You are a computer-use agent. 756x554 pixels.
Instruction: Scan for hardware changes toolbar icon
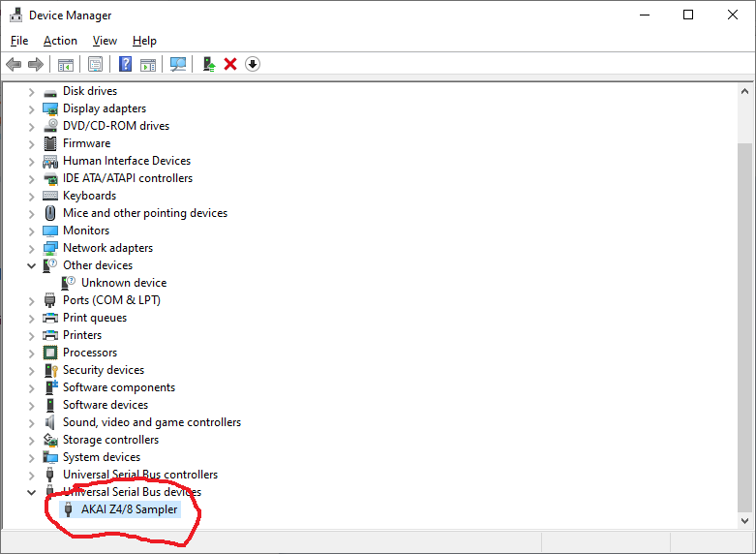(x=178, y=64)
